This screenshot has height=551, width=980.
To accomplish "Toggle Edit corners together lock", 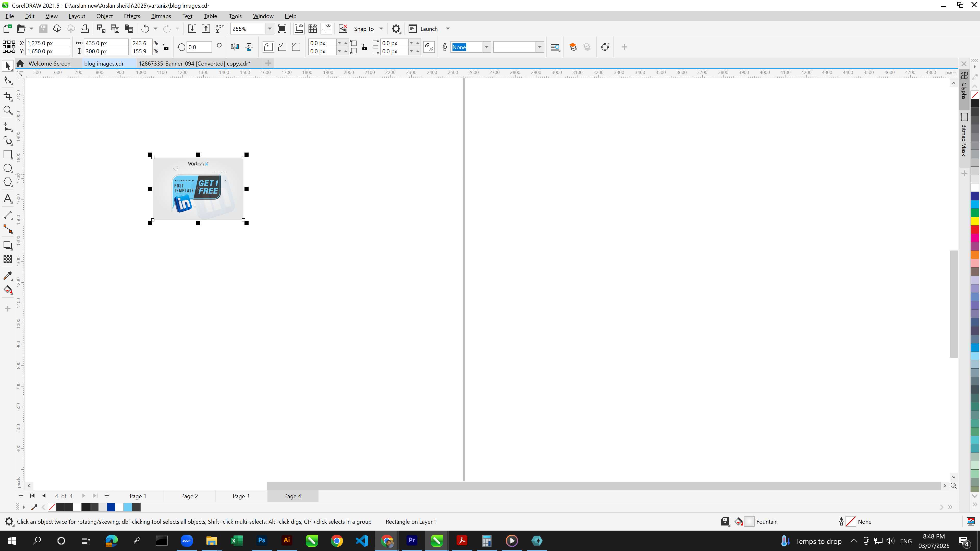I will click(364, 47).
